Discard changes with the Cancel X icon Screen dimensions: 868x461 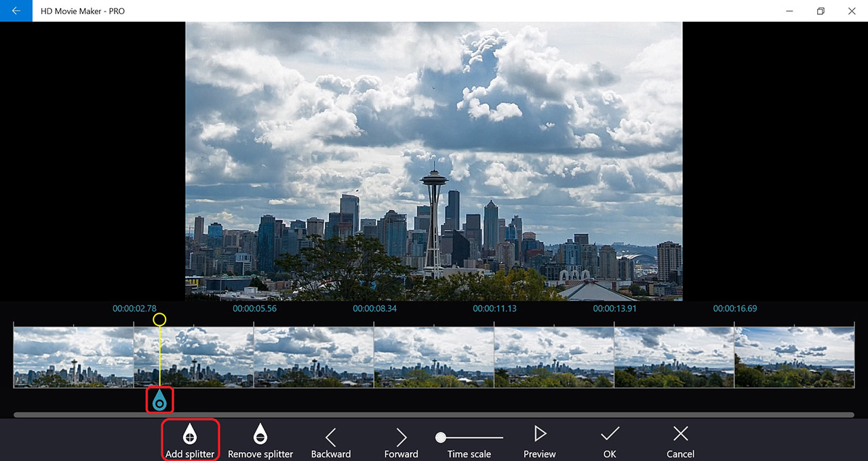[x=680, y=434]
